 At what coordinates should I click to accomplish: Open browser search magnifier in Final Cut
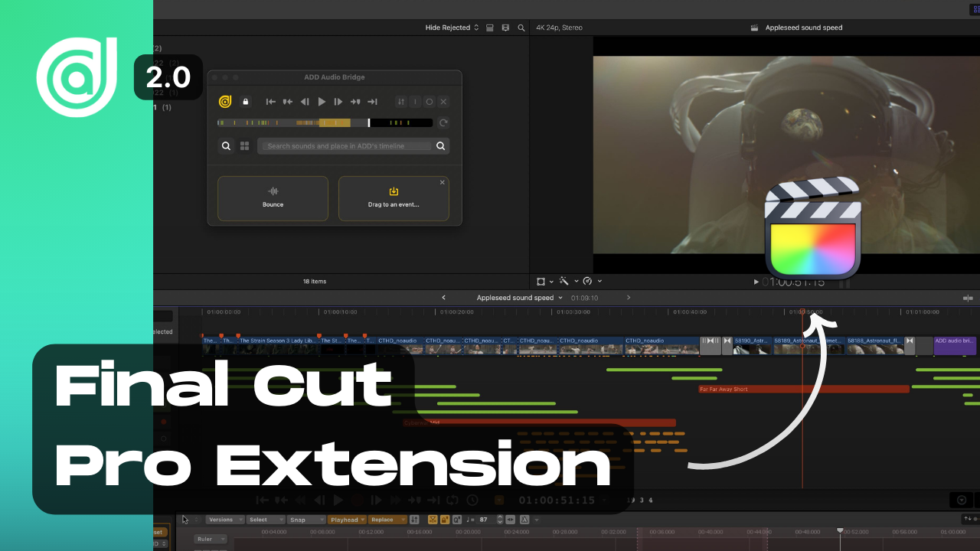pyautogui.click(x=521, y=28)
